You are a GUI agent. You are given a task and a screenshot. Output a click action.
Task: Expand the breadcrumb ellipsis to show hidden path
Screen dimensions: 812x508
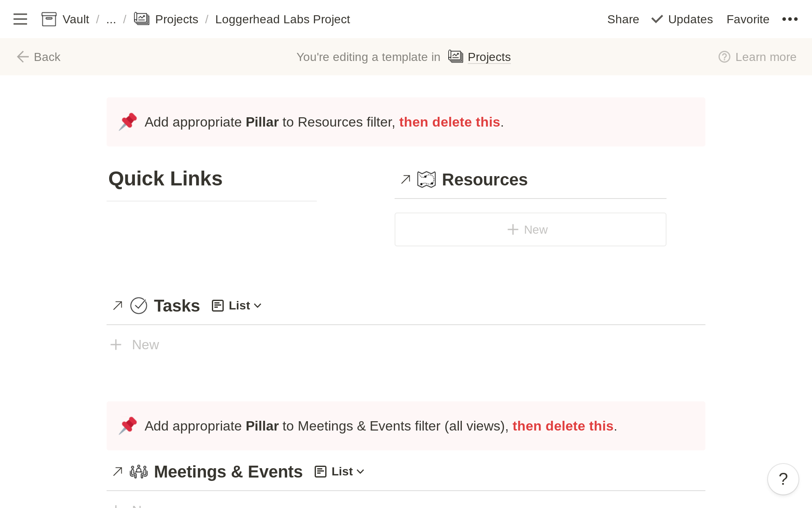pyautogui.click(x=111, y=19)
